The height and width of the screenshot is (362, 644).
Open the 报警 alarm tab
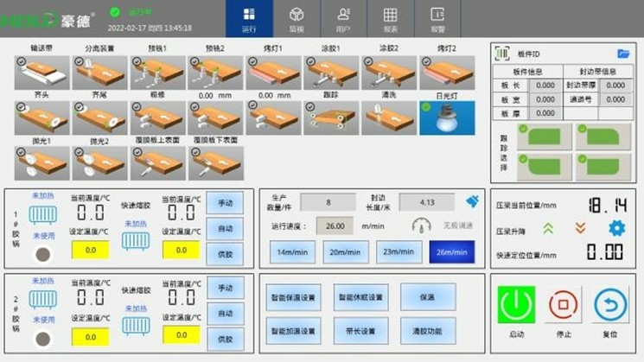coord(438,19)
